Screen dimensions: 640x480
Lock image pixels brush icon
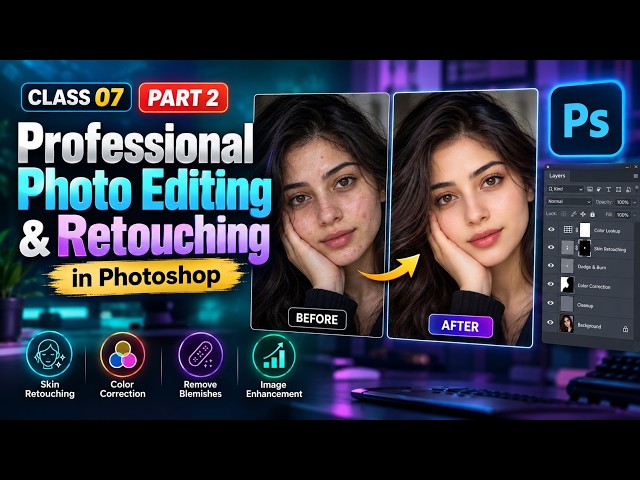point(573,214)
